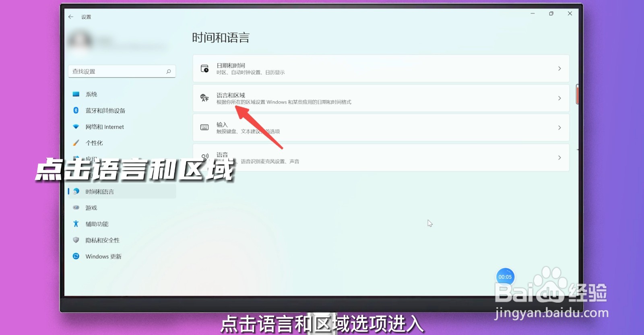The width and height of the screenshot is (644, 335).
Task: Open 系统 settings category
Action: [122, 94]
